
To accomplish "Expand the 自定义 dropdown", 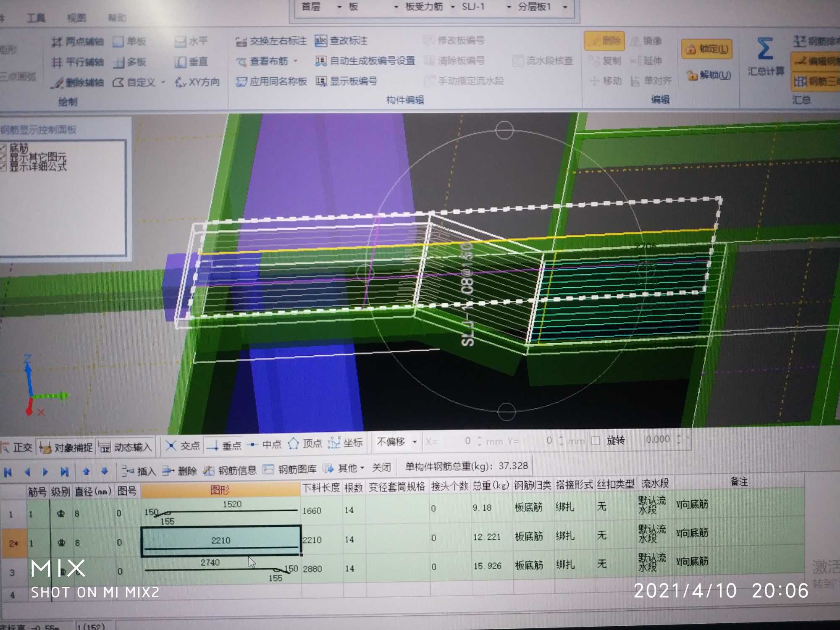I will tap(163, 82).
